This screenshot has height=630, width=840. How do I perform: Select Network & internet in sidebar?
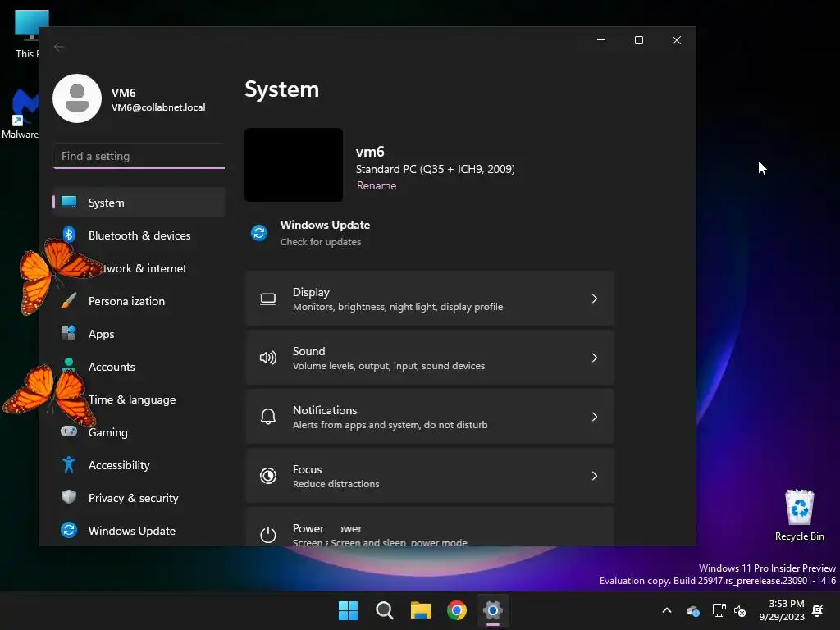139,268
